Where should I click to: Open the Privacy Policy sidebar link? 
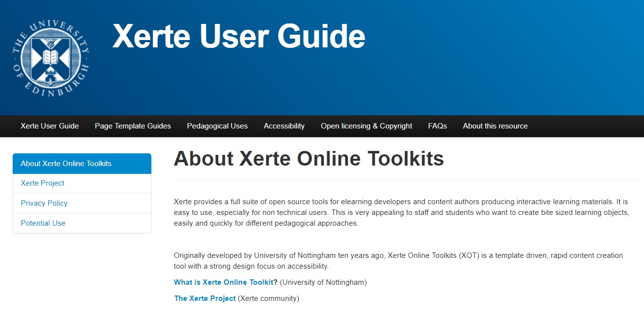pos(82,203)
